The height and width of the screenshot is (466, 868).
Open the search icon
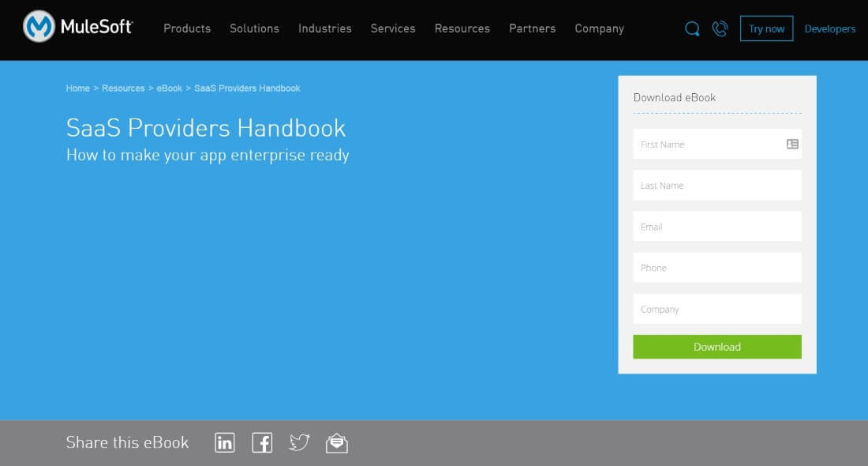pos(692,28)
